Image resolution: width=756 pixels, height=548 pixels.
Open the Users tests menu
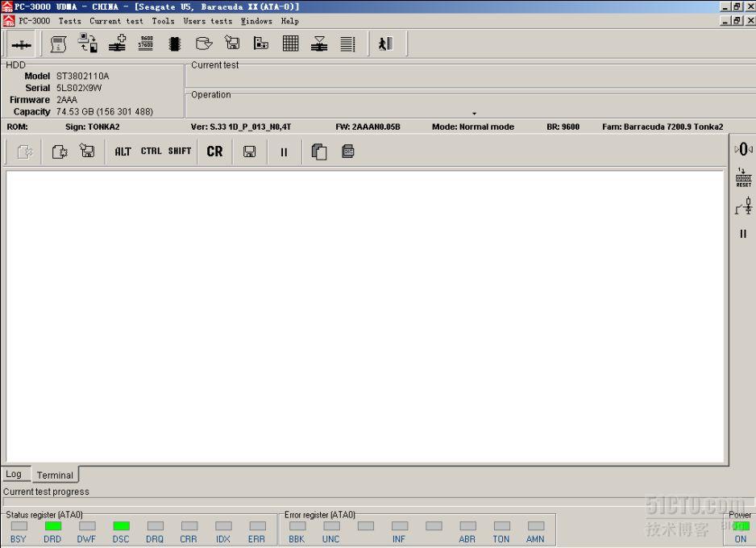click(x=208, y=21)
